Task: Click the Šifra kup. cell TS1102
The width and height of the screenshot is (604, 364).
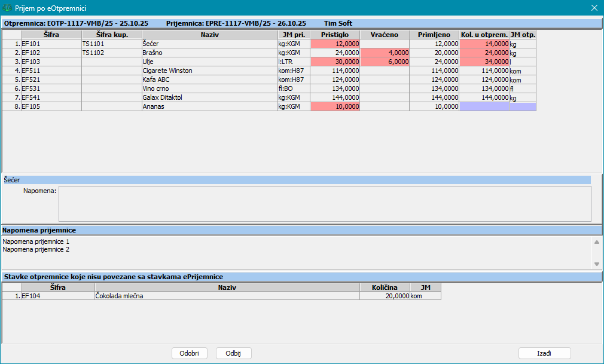Action: [111, 53]
